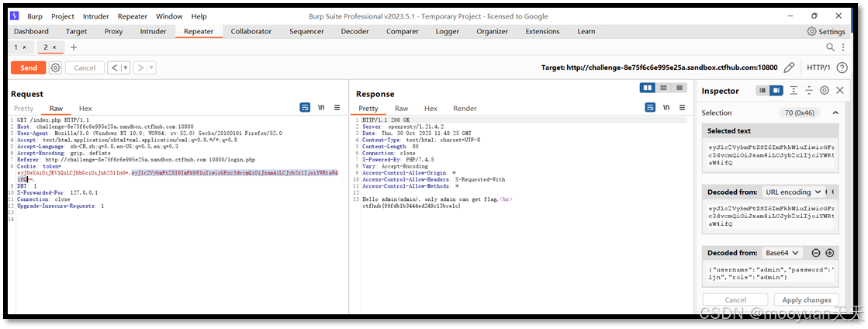Select Response Render view tab
Image resolution: width=868 pixels, height=329 pixels.
click(x=465, y=109)
